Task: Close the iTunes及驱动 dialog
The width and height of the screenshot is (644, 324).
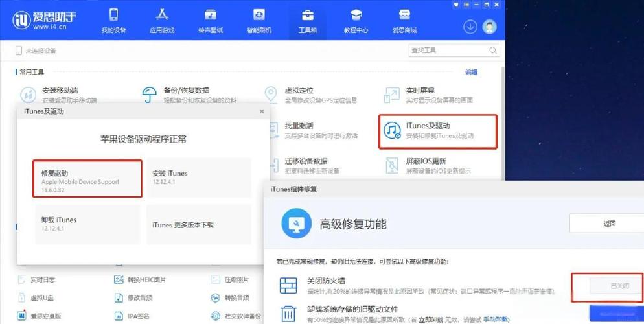Action: coord(262,111)
